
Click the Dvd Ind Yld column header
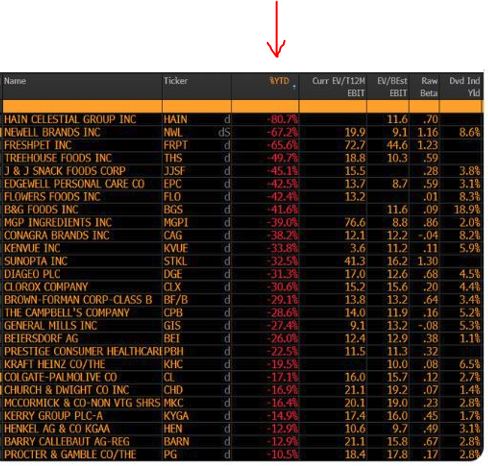pyautogui.click(x=464, y=87)
